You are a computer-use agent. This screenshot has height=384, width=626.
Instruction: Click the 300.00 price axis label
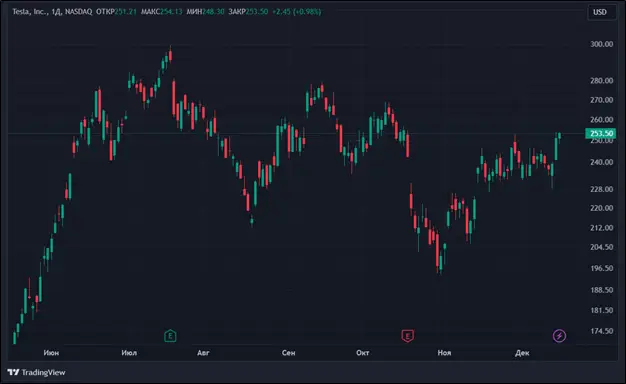[602, 44]
